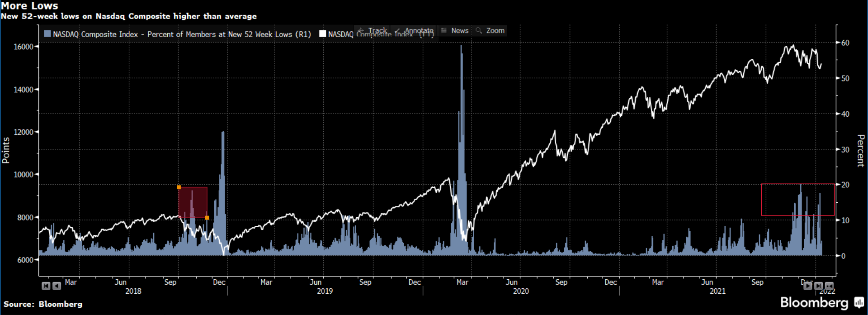This screenshot has width=868, height=315.
Task: Click the 40 percent right axis label
Action: coord(845,114)
